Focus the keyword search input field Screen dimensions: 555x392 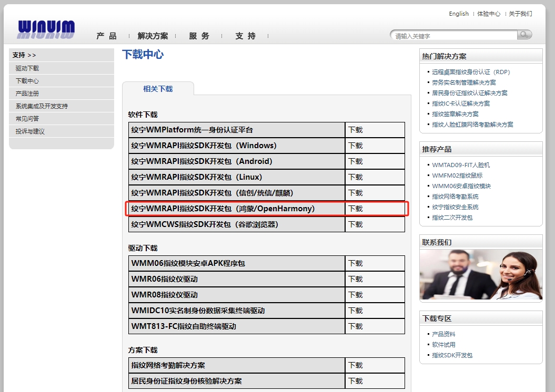tap(454, 35)
